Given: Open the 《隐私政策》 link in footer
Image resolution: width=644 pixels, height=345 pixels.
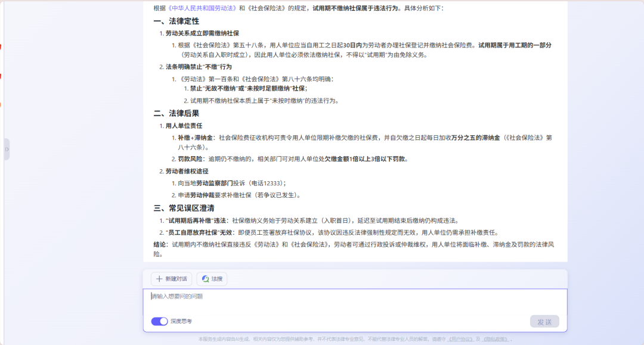Looking at the screenshot, I should (496, 339).
